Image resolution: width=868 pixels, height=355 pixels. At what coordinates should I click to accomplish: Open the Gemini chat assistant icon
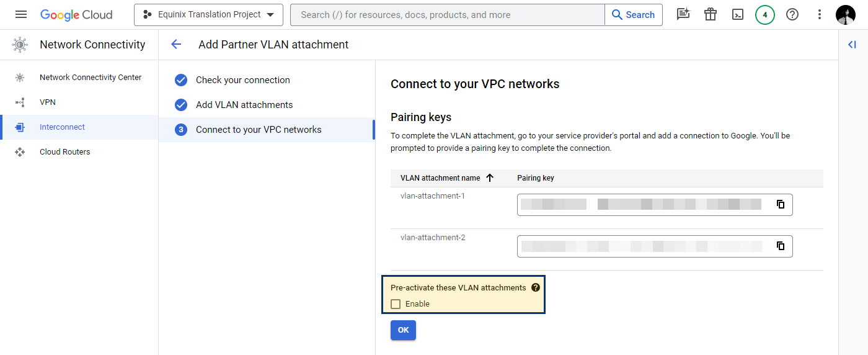[x=683, y=14]
